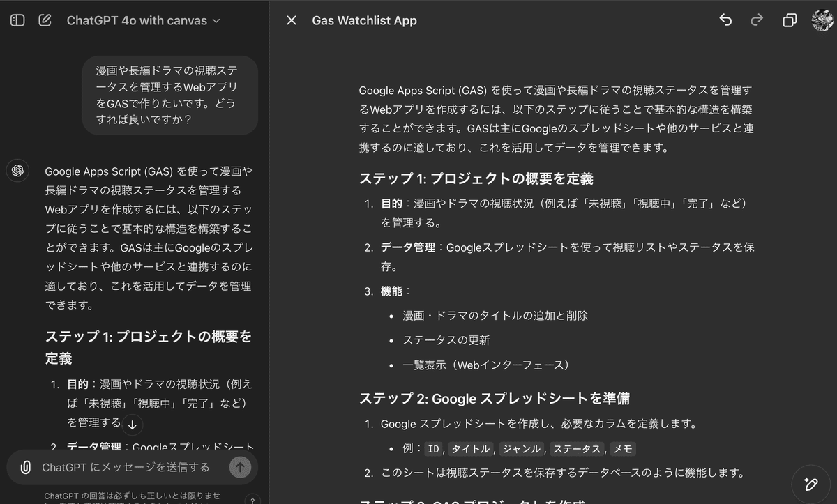Screen dimensions: 837x504
Task: Click the メモ code chip
Action: click(623, 449)
